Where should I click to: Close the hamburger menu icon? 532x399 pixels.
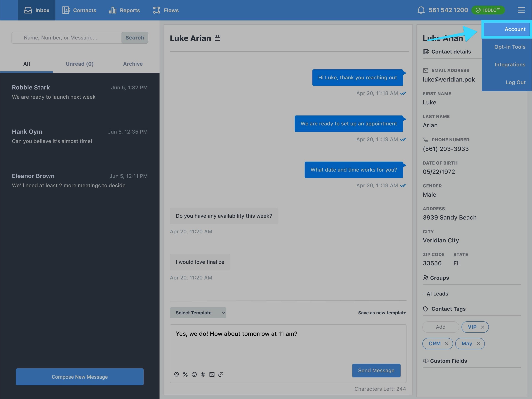coord(521,10)
